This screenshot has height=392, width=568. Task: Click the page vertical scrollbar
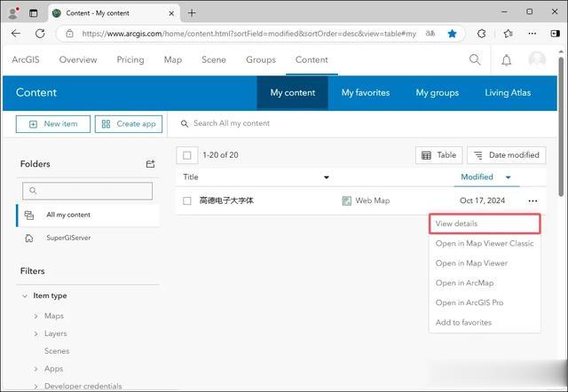point(561,127)
